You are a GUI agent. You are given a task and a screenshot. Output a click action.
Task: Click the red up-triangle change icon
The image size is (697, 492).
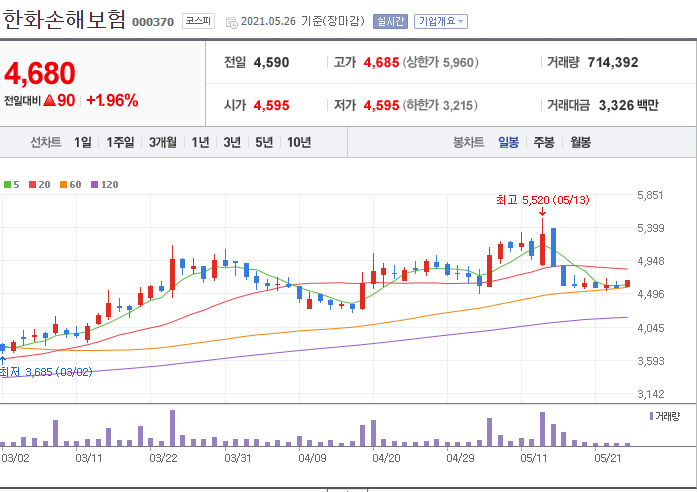(x=49, y=100)
